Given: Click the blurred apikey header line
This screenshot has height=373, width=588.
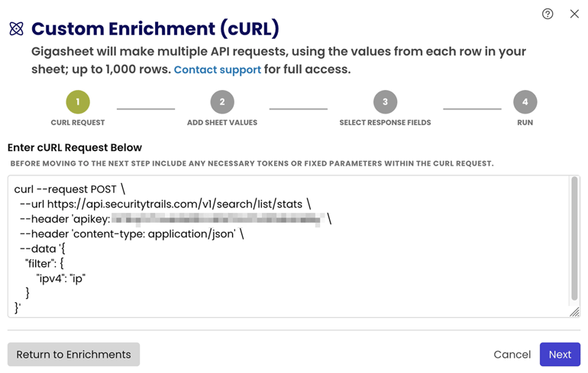Looking at the screenshot, I should coord(176,219).
